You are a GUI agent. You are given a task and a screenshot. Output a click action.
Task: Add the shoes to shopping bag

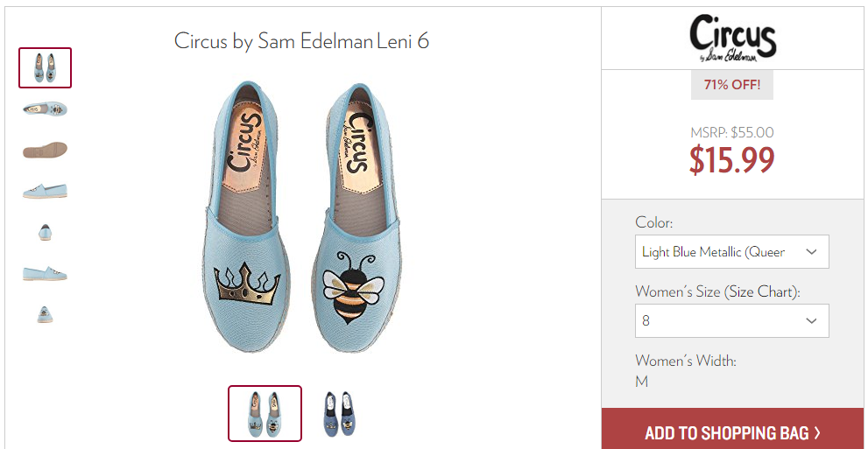[x=732, y=431]
